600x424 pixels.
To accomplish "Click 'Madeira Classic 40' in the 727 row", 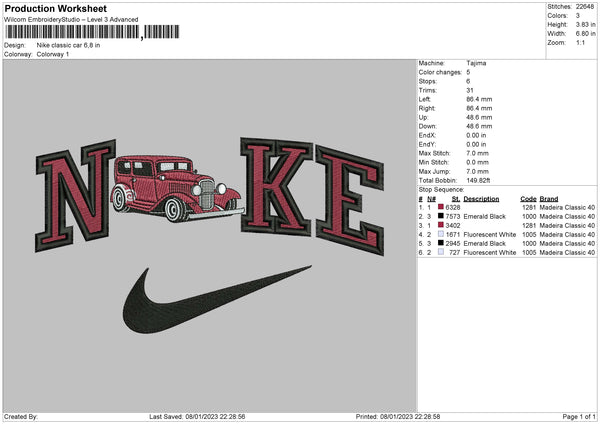I will coord(567,253).
